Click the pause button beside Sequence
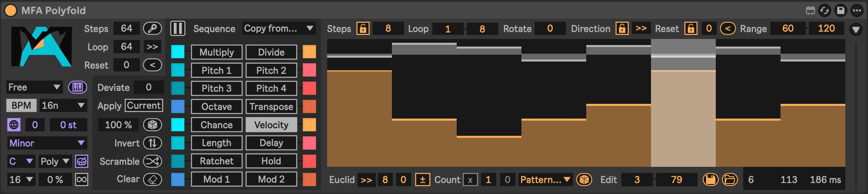The height and width of the screenshot is (194, 868). (178, 28)
